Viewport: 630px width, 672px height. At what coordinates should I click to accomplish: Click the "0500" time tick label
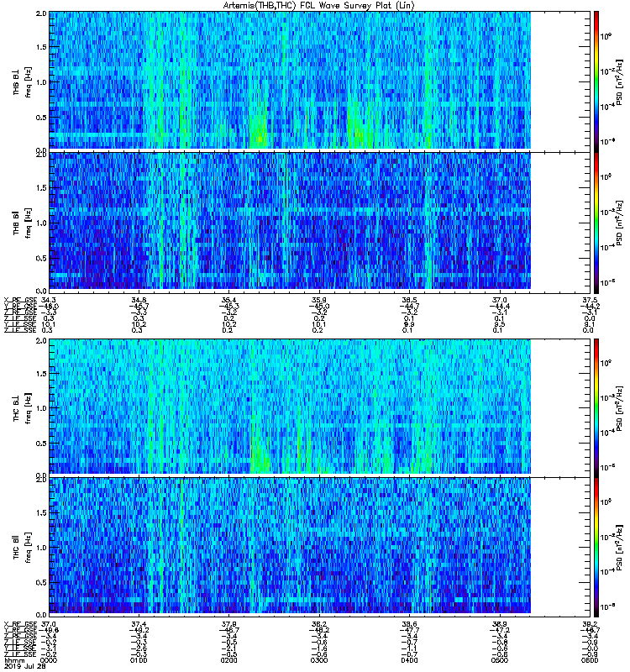[x=500, y=660]
